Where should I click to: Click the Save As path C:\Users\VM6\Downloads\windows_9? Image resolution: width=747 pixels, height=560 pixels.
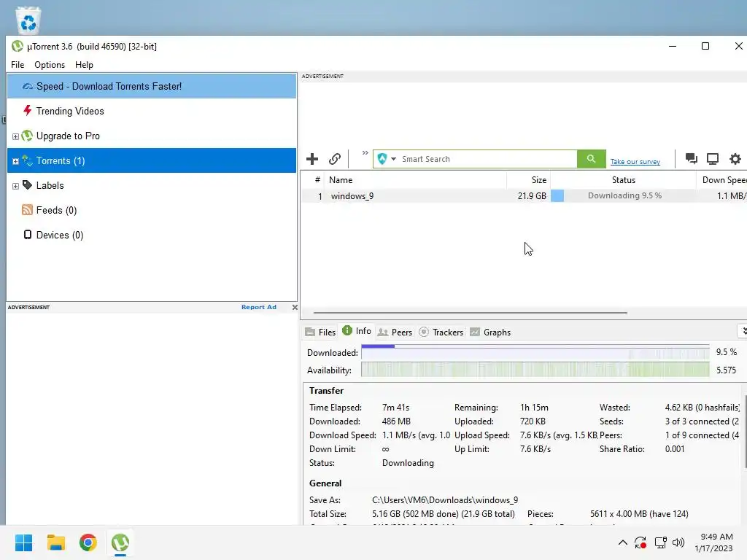point(445,500)
